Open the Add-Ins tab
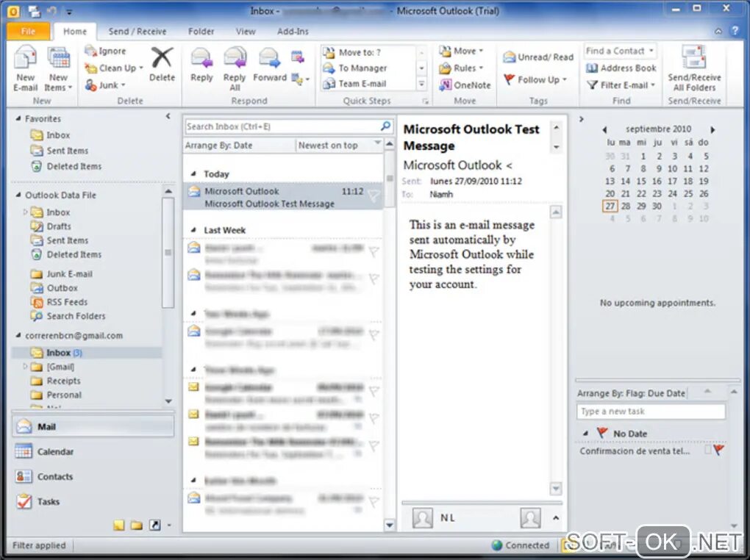 tap(293, 31)
